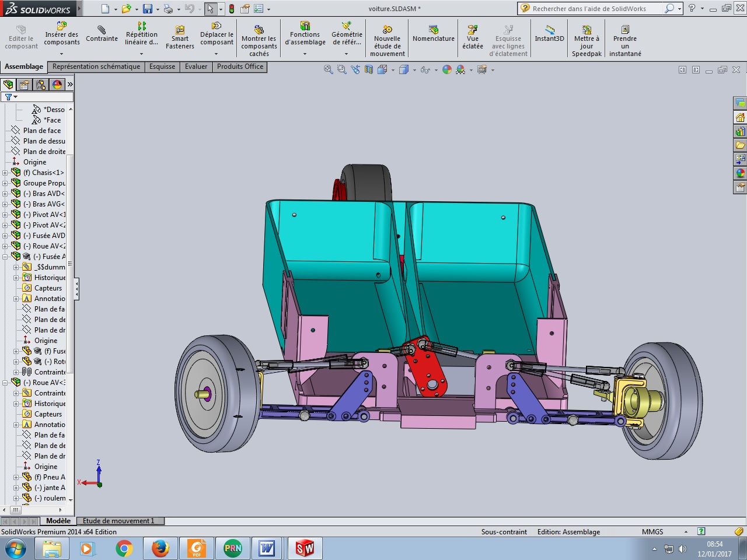Click the Vue éclatée icon
747x560 pixels.
[472, 37]
